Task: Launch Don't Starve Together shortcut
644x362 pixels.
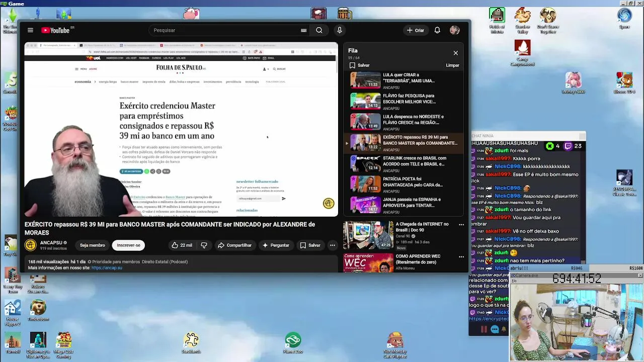Action: 547,20
